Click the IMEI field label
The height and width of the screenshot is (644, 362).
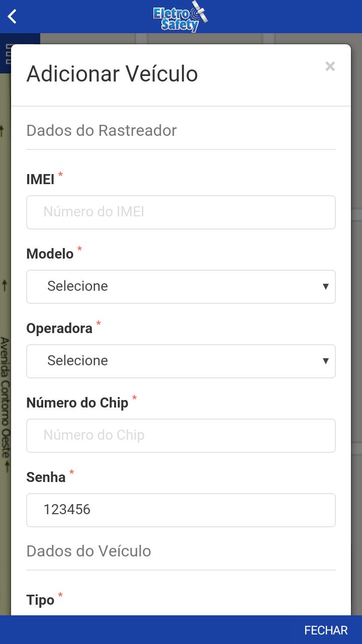(40, 179)
